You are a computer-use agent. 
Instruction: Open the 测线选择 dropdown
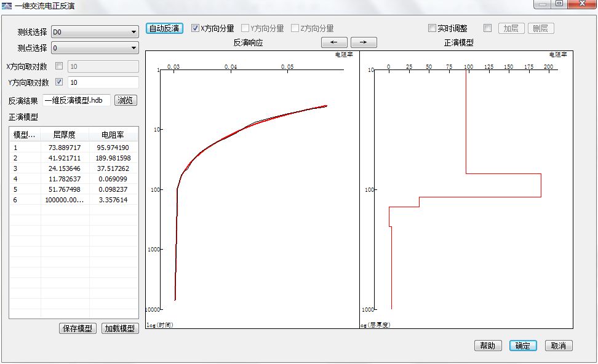coord(95,32)
